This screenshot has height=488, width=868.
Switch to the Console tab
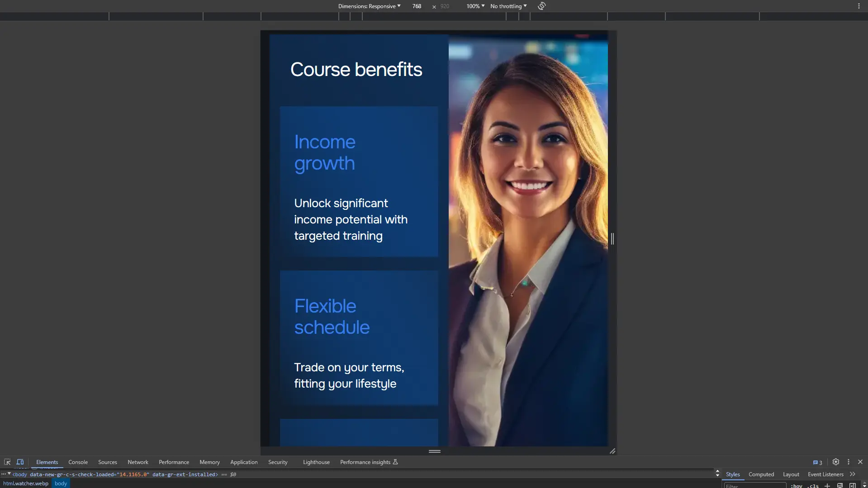tap(78, 462)
